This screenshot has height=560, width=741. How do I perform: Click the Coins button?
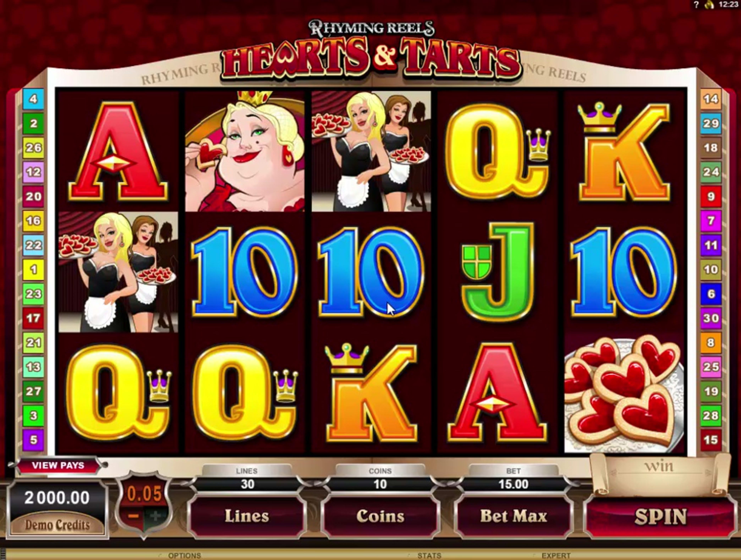pyautogui.click(x=380, y=516)
